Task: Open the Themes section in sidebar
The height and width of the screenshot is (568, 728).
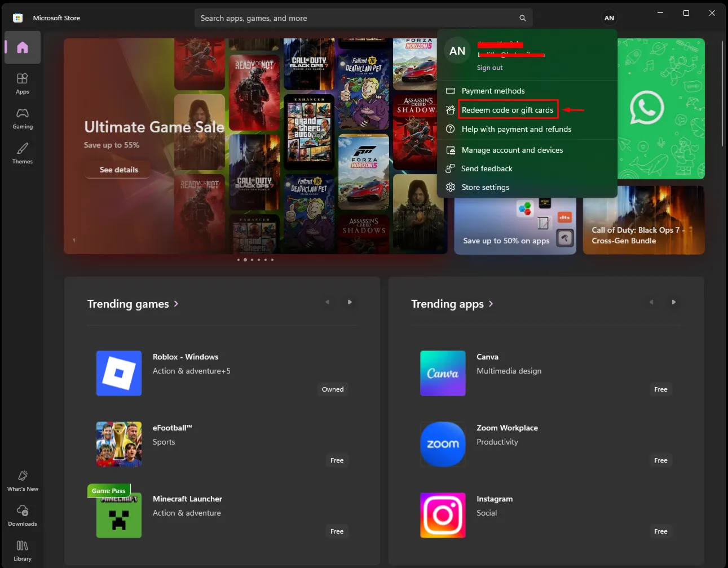Action: [23, 153]
